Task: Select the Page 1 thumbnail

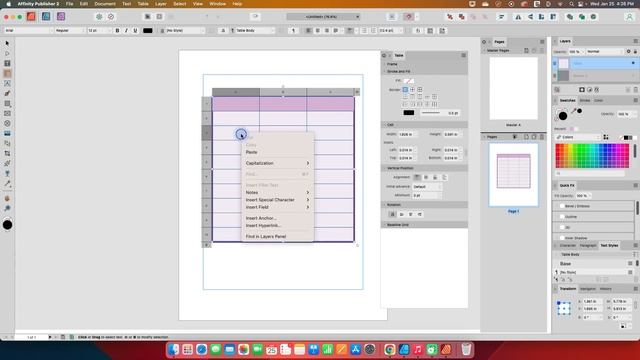Action: [x=513, y=175]
